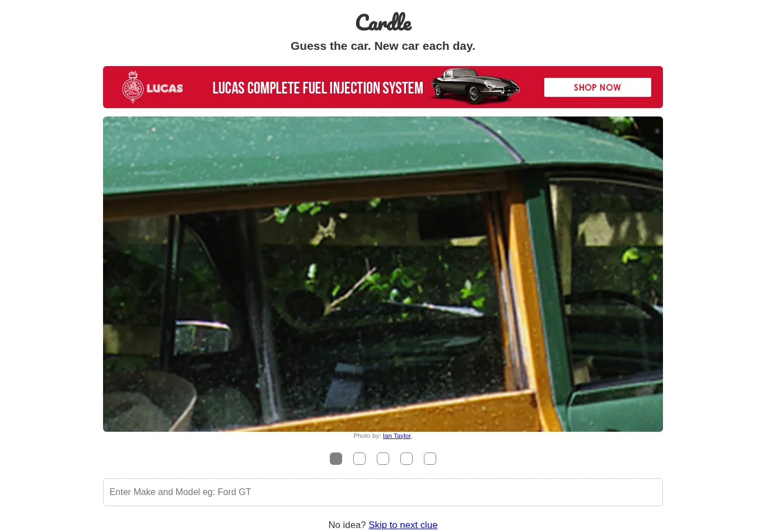The image size is (766, 532).
Task: Focus the Enter Make and Model field
Action: pyautogui.click(x=383, y=492)
